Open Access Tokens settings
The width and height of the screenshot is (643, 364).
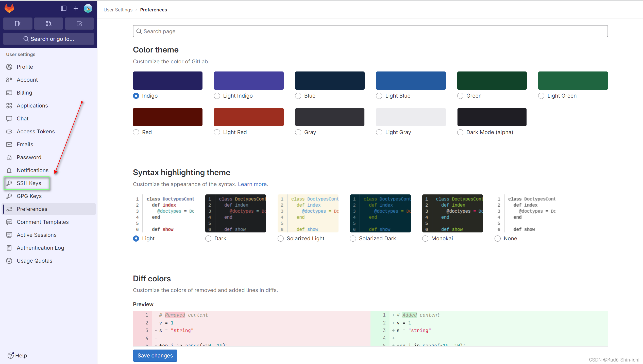pos(36,131)
